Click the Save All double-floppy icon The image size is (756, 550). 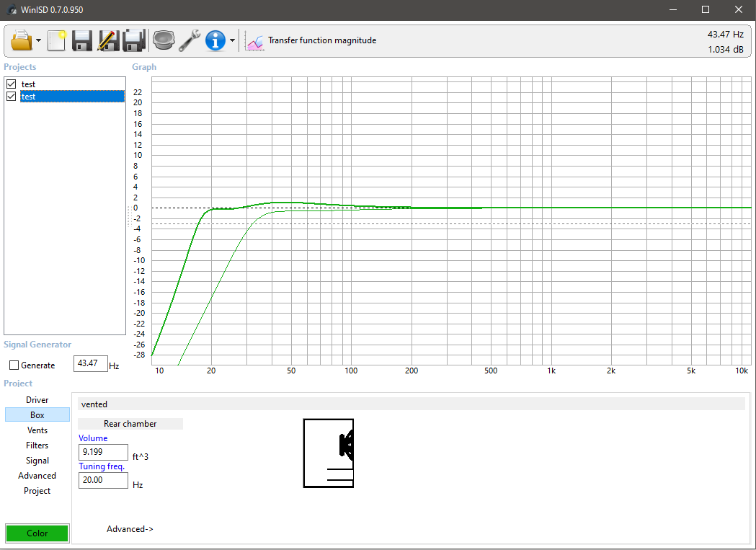134,40
